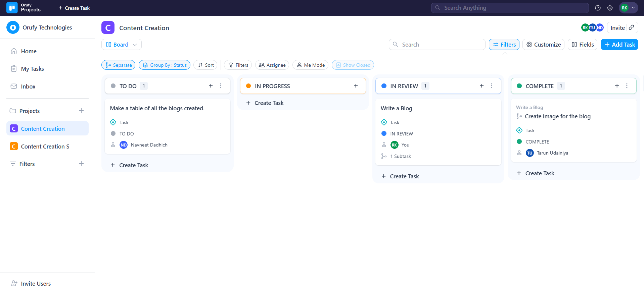Viewport: 644px width, 291px height.
Task: Click plus icon in IN REVIEW column header
Action: click(x=481, y=86)
